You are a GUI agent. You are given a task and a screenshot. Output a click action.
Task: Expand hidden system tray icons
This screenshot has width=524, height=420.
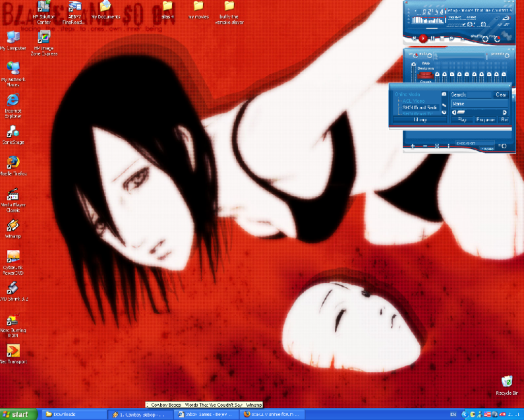point(464,415)
